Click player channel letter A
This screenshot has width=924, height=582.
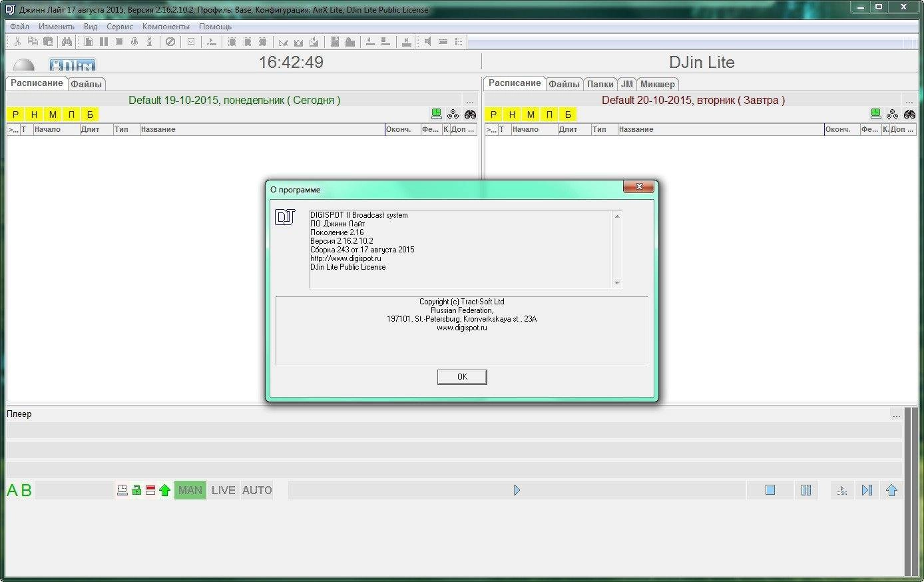point(13,491)
